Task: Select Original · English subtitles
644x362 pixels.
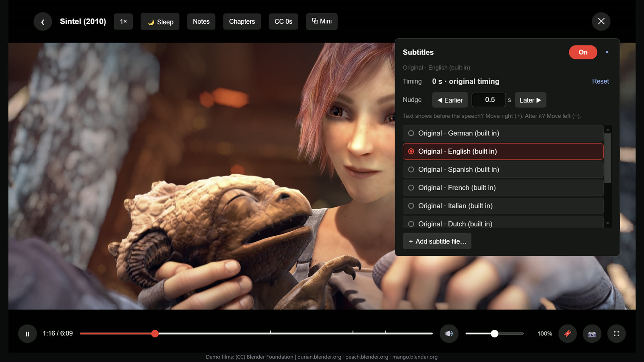Action: (x=503, y=151)
